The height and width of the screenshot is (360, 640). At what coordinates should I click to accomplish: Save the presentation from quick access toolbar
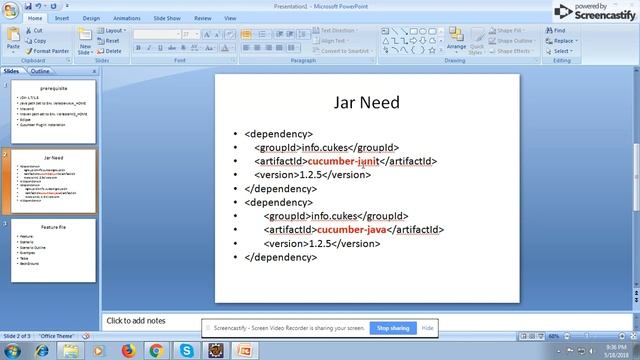[28, 6]
